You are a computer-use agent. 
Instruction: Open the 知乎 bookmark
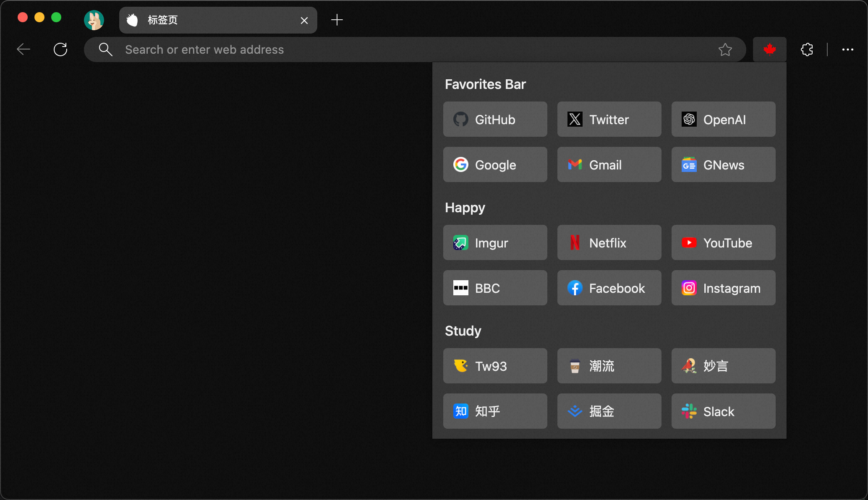coord(495,411)
